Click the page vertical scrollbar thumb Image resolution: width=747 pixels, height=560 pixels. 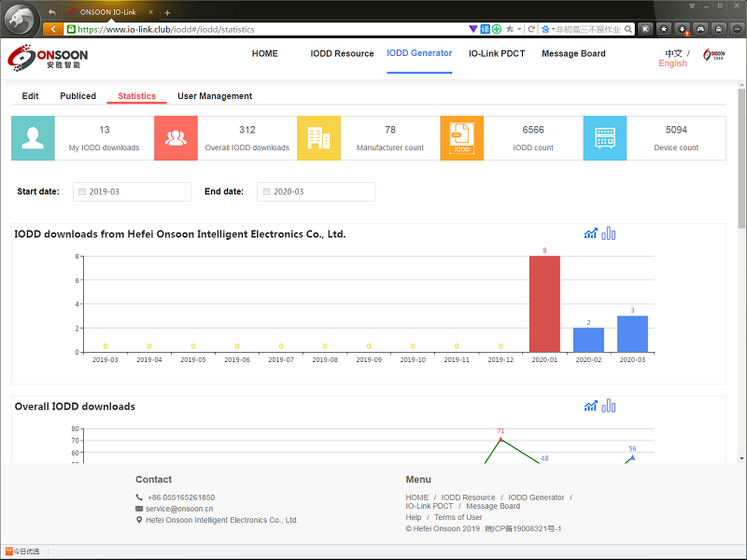click(741, 160)
